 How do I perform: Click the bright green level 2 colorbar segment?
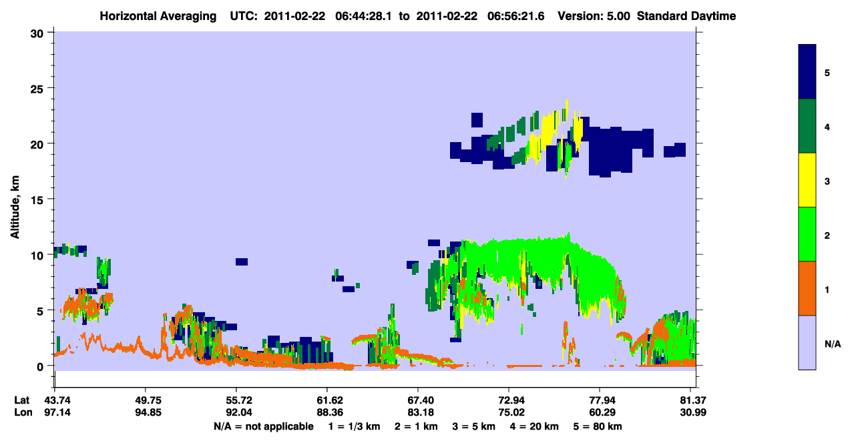coord(807,234)
